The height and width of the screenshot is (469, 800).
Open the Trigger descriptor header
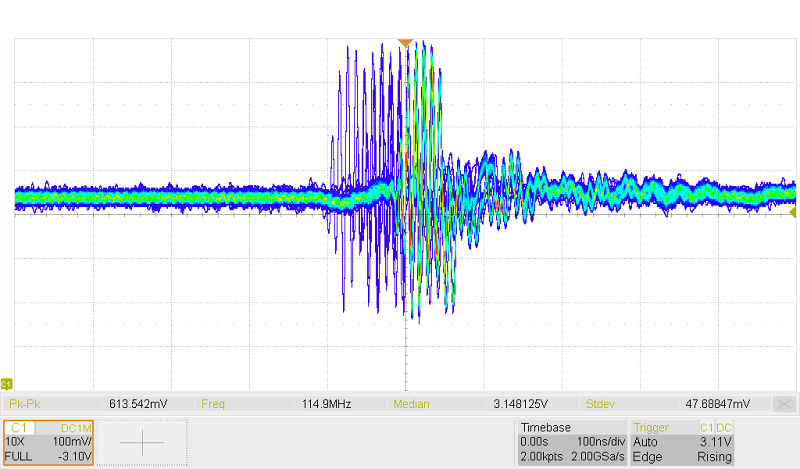651,427
